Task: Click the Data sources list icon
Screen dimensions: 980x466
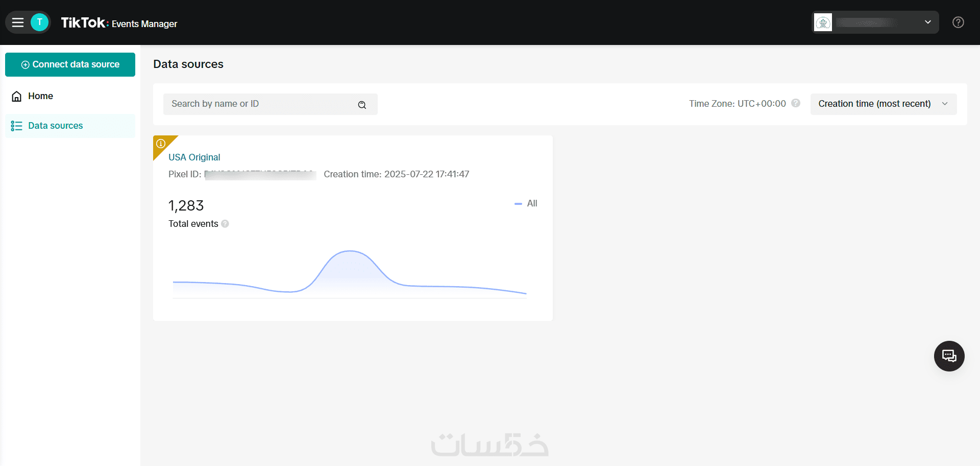Action: (x=17, y=126)
